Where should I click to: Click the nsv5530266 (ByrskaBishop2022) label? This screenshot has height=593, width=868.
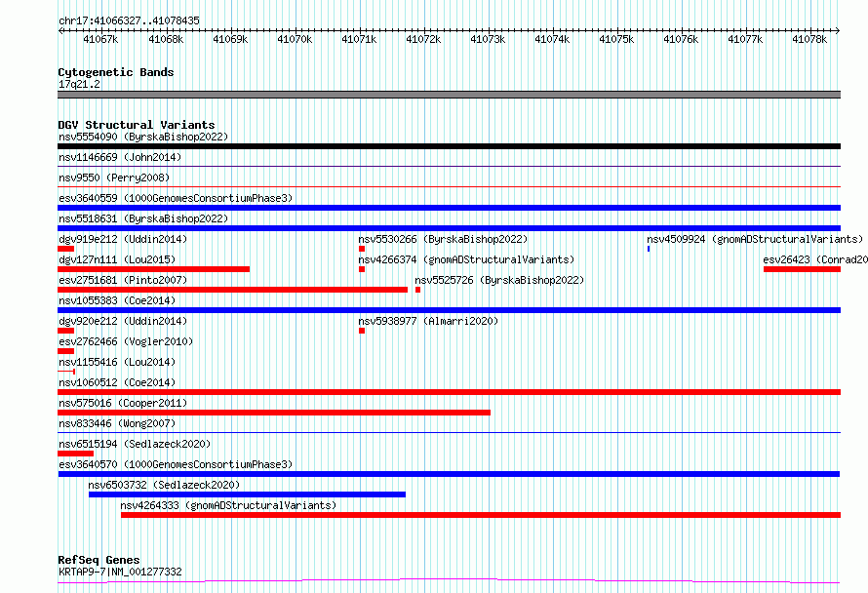click(x=443, y=239)
